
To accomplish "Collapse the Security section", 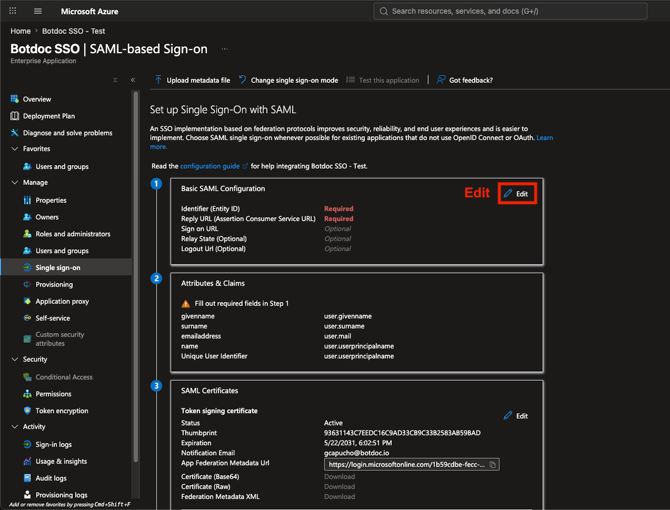I will (x=15, y=359).
